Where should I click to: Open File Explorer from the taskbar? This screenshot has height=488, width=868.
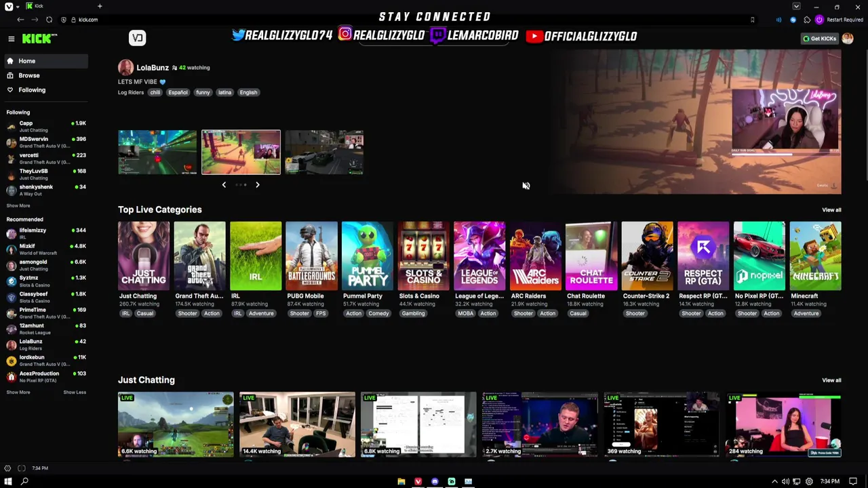[x=401, y=481]
